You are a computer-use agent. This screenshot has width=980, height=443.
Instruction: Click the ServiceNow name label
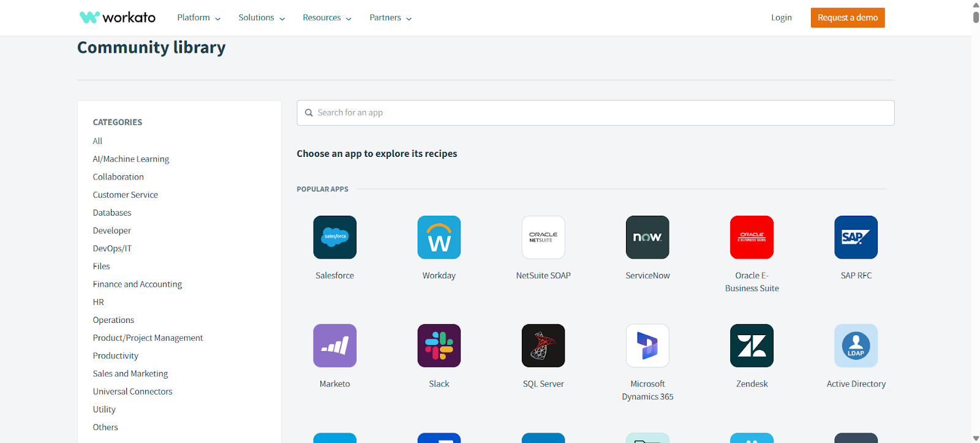[647, 276]
